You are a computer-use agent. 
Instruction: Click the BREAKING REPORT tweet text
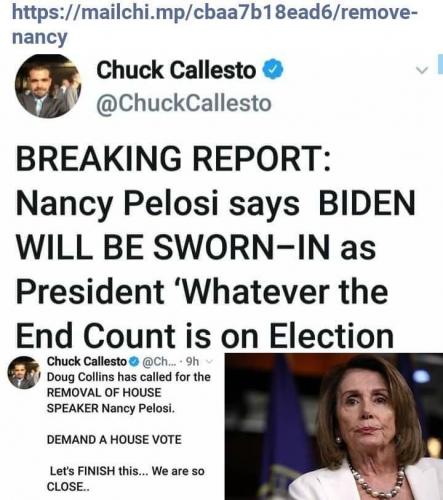point(215,247)
